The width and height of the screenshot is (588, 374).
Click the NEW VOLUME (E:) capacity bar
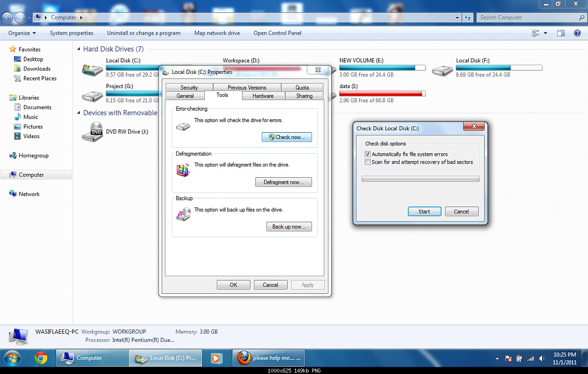tap(382, 68)
